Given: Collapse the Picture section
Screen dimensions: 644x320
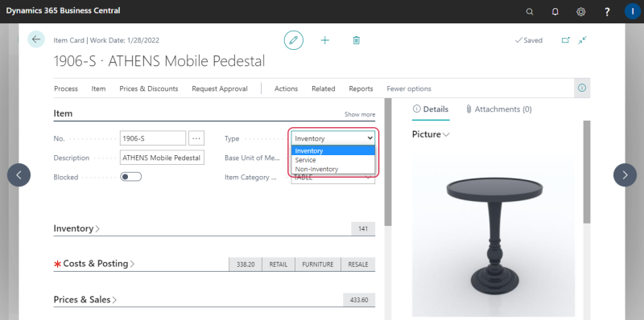Looking at the screenshot, I should click(431, 134).
